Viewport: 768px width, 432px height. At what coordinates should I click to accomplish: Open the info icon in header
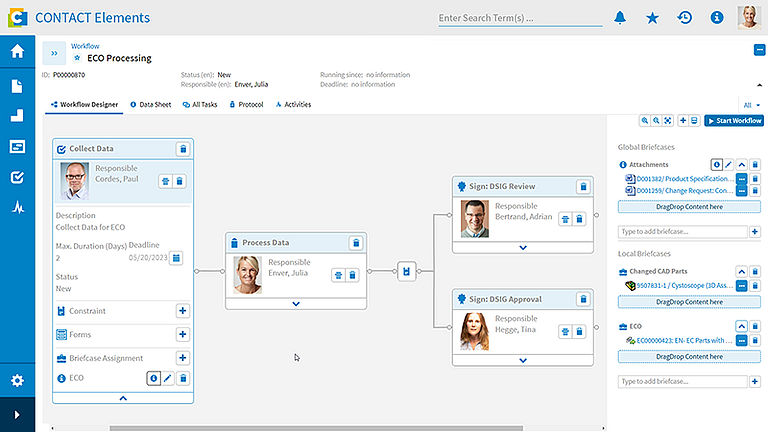717,18
